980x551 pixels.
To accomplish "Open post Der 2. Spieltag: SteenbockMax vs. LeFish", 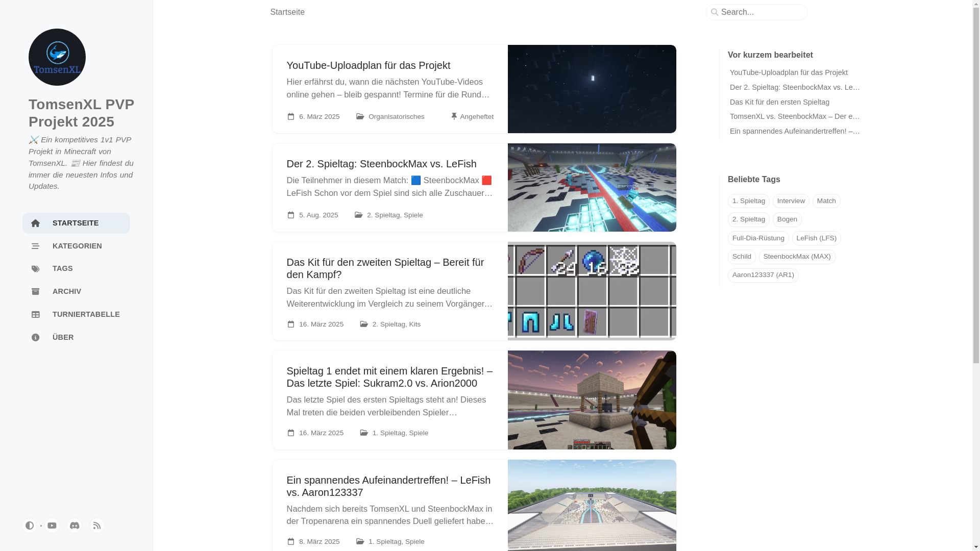I will pos(381,164).
